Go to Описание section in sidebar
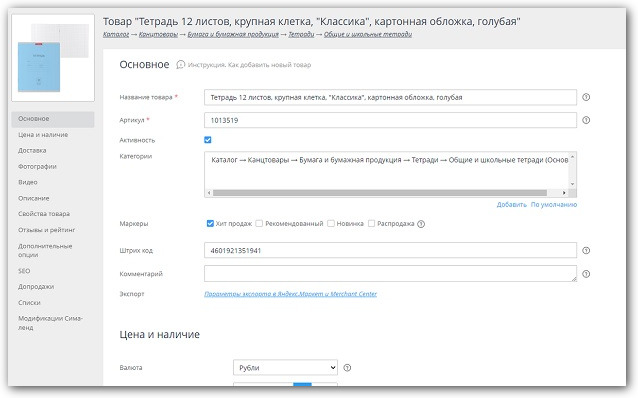This screenshot has width=638, height=398. coord(34,198)
